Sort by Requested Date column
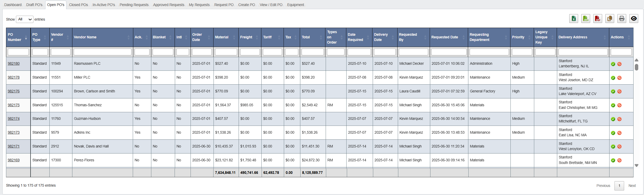This screenshot has height=195, width=644. coord(449,37)
